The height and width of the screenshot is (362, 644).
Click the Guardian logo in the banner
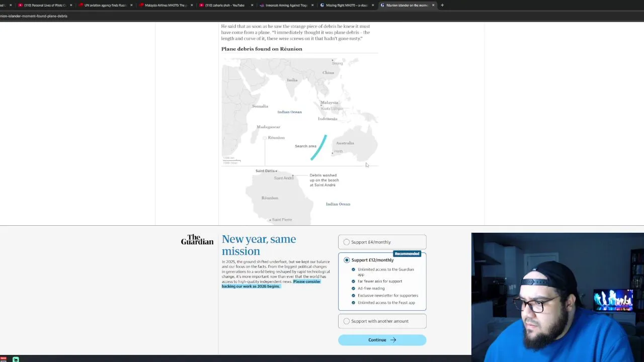point(197,240)
